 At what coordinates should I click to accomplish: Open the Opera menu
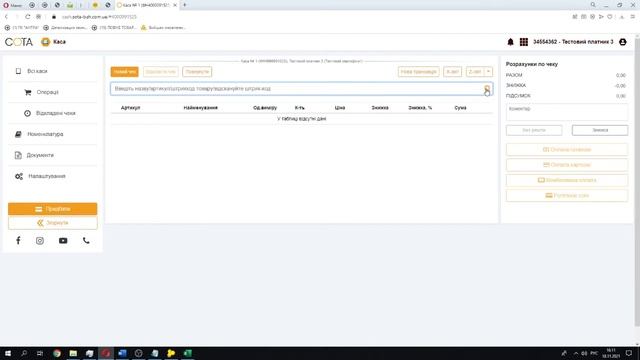[12, 5]
